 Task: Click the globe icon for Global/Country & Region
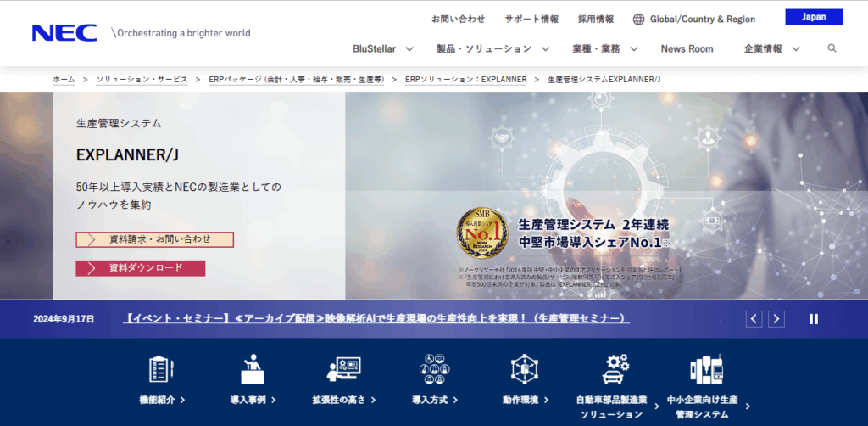(x=639, y=20)
